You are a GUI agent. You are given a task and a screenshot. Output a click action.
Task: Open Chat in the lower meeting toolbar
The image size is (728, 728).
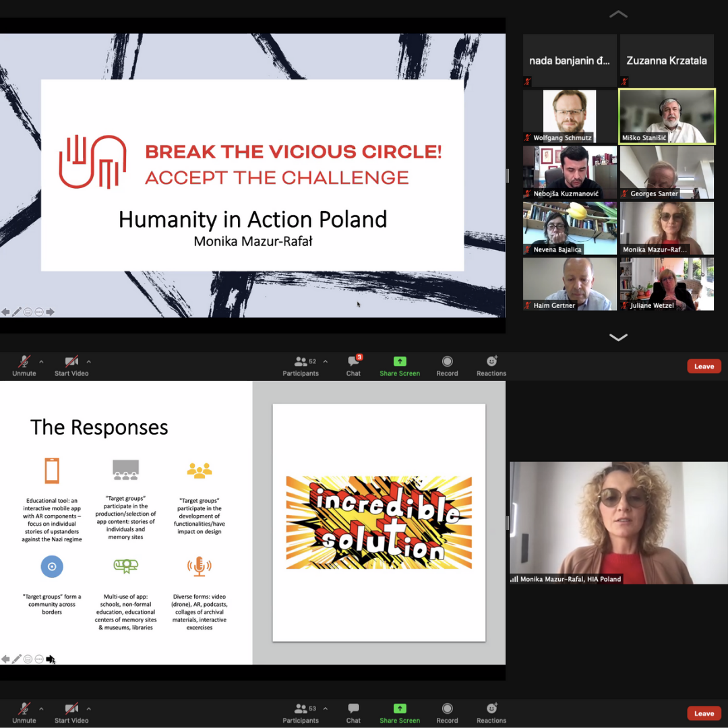coord(353,712)
